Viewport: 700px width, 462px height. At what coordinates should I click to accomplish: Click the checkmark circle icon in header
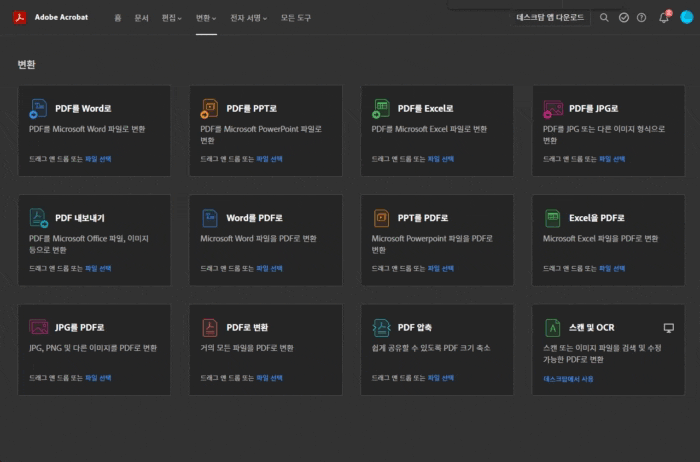623,17
